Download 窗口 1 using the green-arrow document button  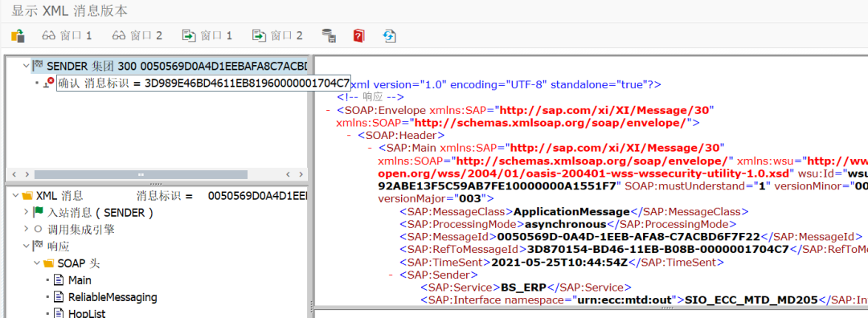(x=207, y=36)
